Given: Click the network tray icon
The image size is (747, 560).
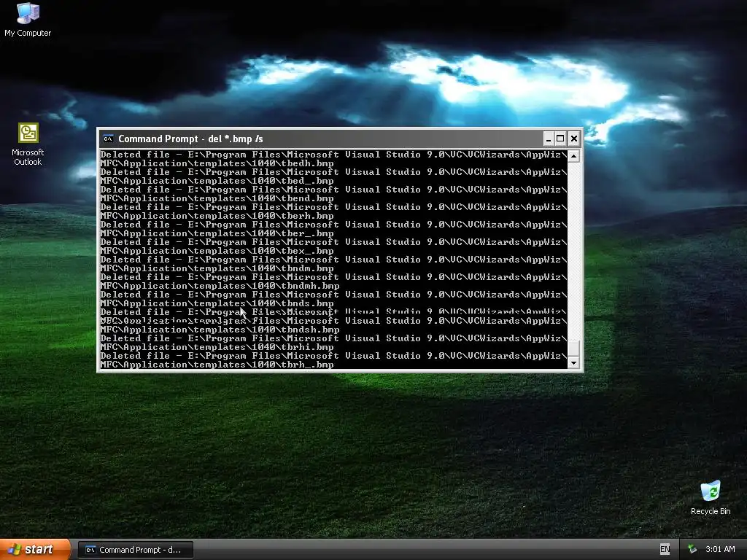Looking at the screenshot, I should [692, 549].
